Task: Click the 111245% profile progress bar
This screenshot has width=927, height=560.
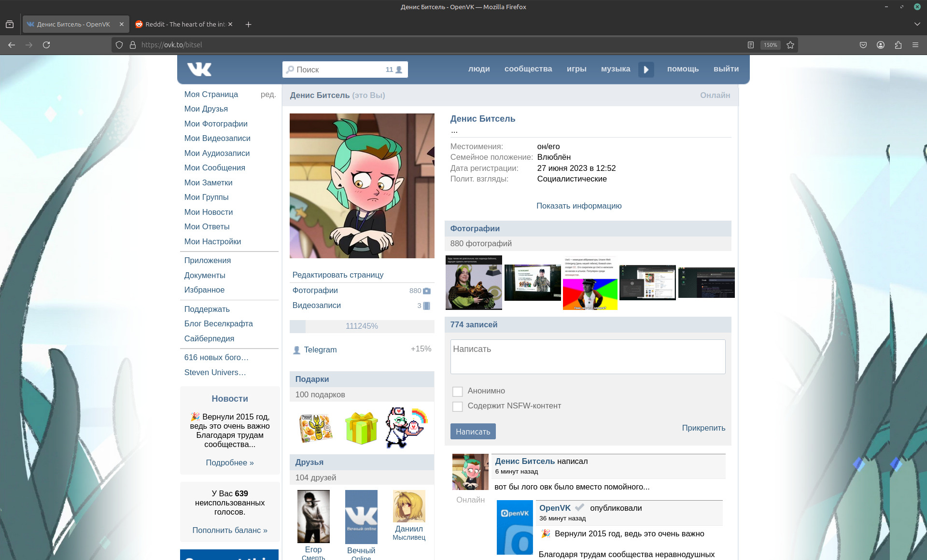Action: tap(362, 326)
